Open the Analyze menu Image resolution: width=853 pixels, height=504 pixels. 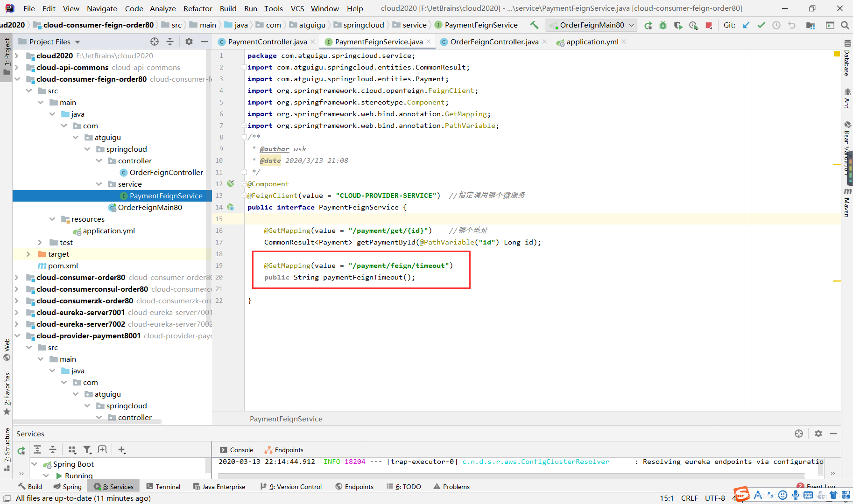pyautogui.click(x=162, y=8)
